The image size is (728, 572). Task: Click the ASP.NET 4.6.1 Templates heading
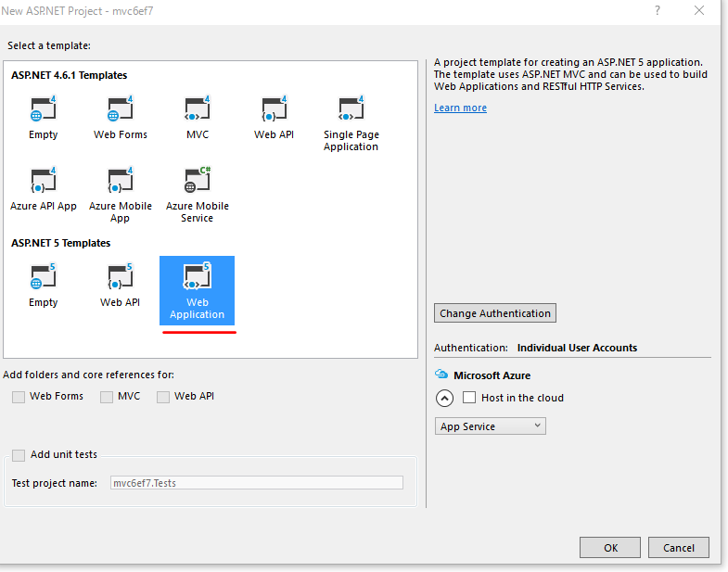70,75
